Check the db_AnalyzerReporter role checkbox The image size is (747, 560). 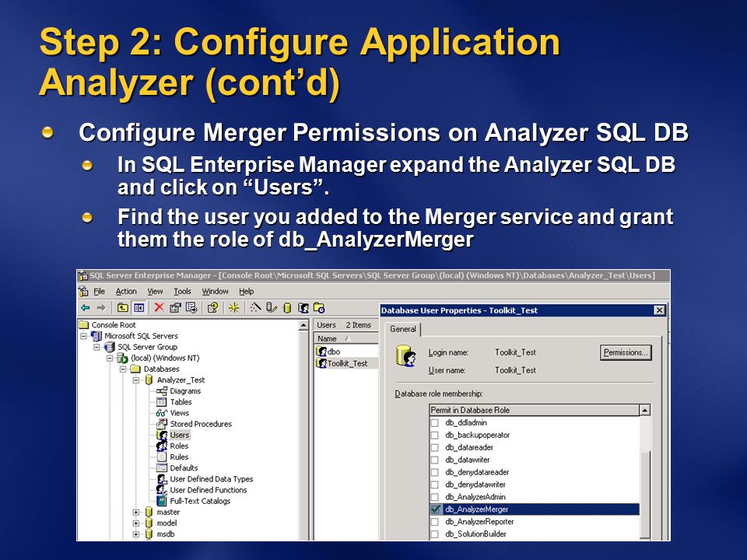[x=434, y=522]
